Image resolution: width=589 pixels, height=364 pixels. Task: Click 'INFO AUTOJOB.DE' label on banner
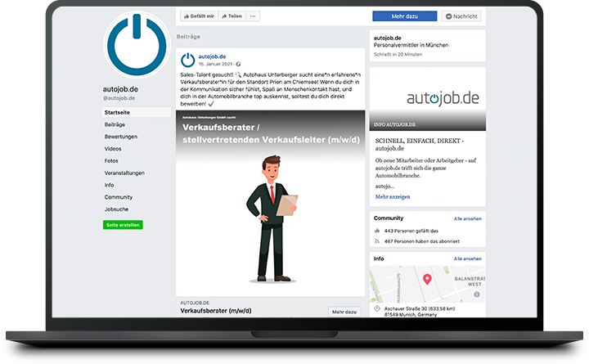[x=394, y=124]
